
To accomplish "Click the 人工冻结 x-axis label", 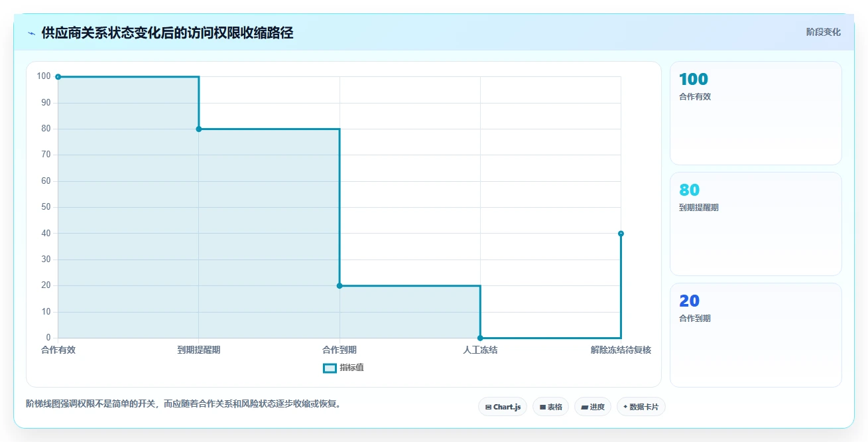I will coord(480,350).
